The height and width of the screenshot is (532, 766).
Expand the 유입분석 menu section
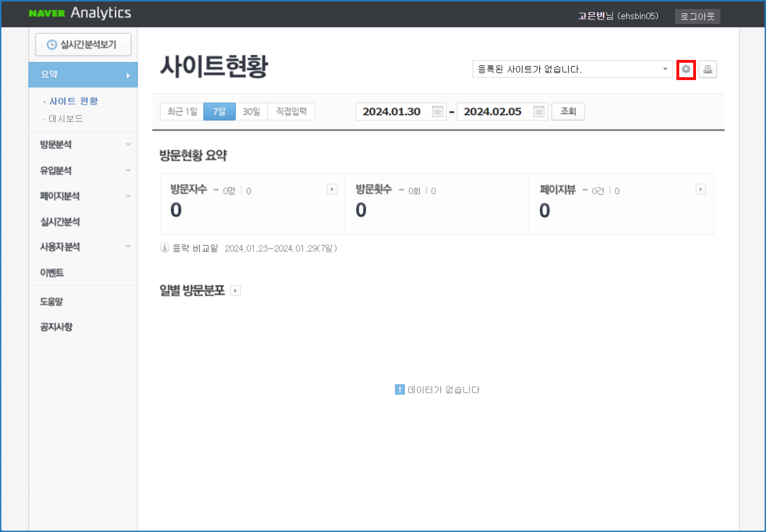[83, 170]
